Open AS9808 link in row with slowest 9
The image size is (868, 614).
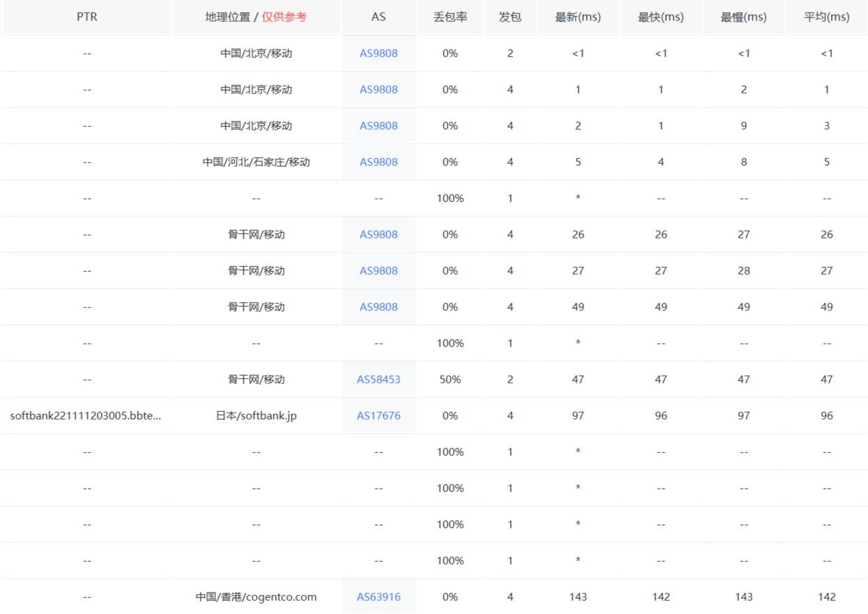pyautogui.click(x=378, y=125)
